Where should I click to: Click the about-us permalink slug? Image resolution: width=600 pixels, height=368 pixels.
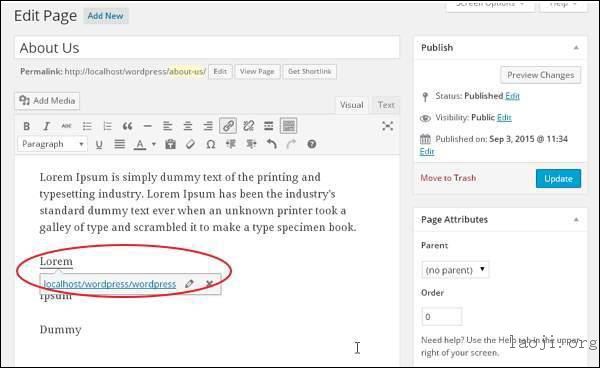coord(187,72)
